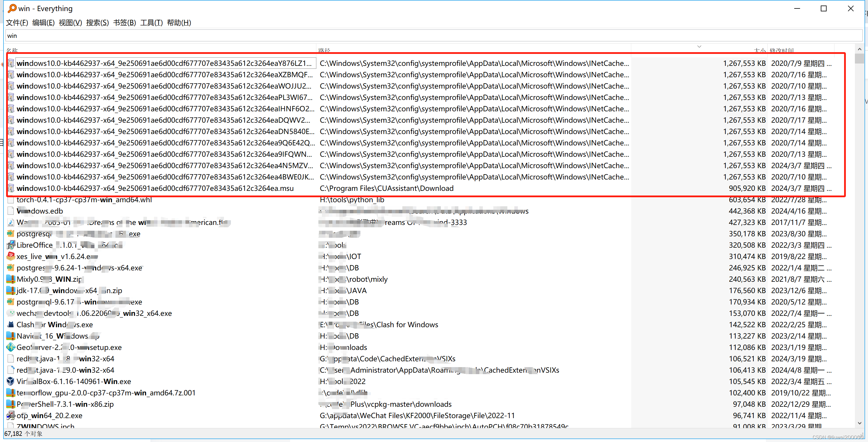Screen dimensions: 868x442
Task: Click the PowerShell-7.3.1 zip archive icon
Action: click(10, 404)
